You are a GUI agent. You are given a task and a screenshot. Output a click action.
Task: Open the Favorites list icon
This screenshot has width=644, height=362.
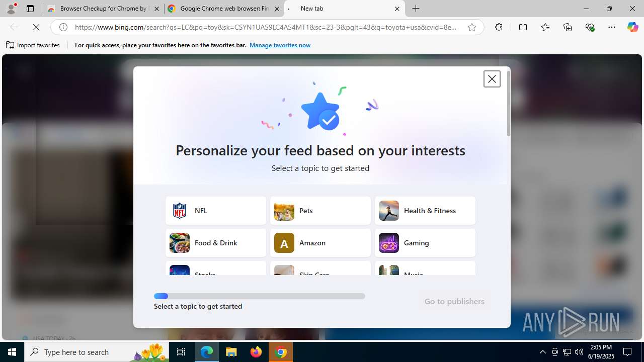[545, 27]
